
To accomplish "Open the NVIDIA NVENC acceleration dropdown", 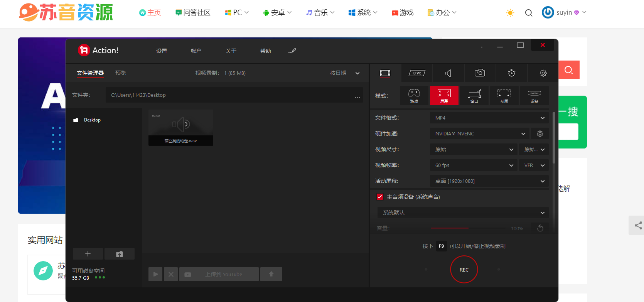I will point(480,133).
